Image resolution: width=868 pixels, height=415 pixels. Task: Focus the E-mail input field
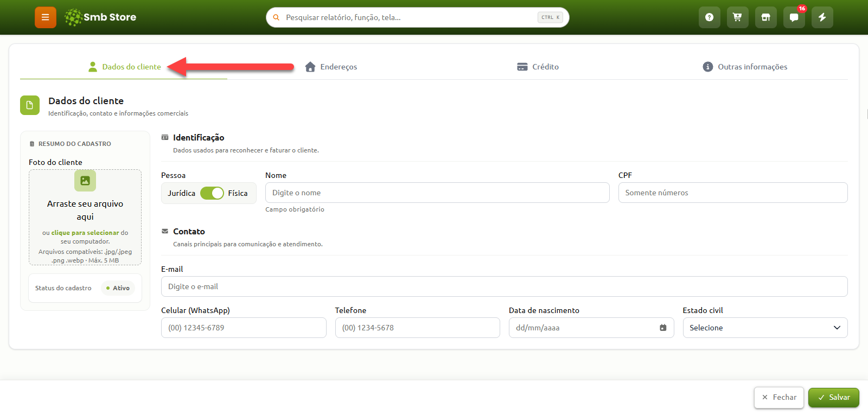(x=505, y=286)
